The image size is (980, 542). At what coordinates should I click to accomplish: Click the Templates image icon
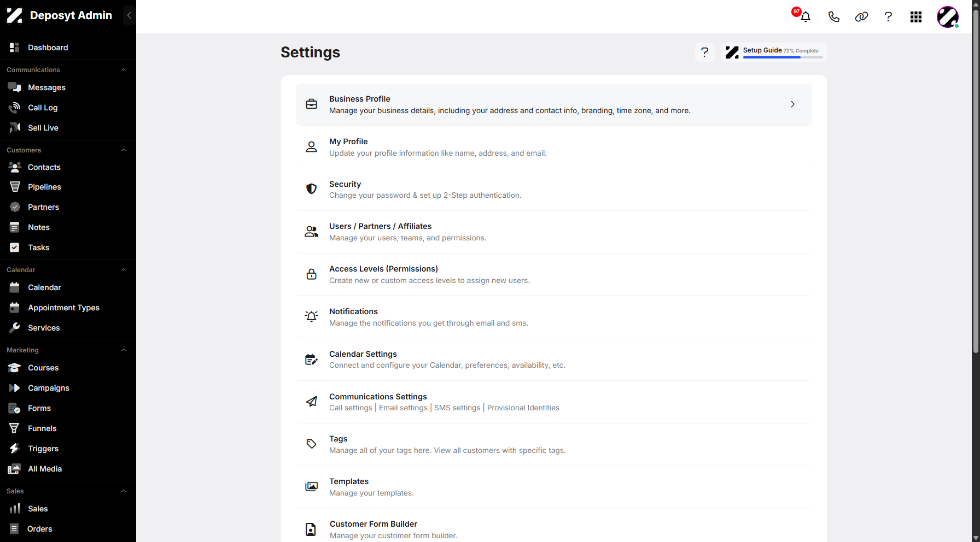tap(311, 486)
